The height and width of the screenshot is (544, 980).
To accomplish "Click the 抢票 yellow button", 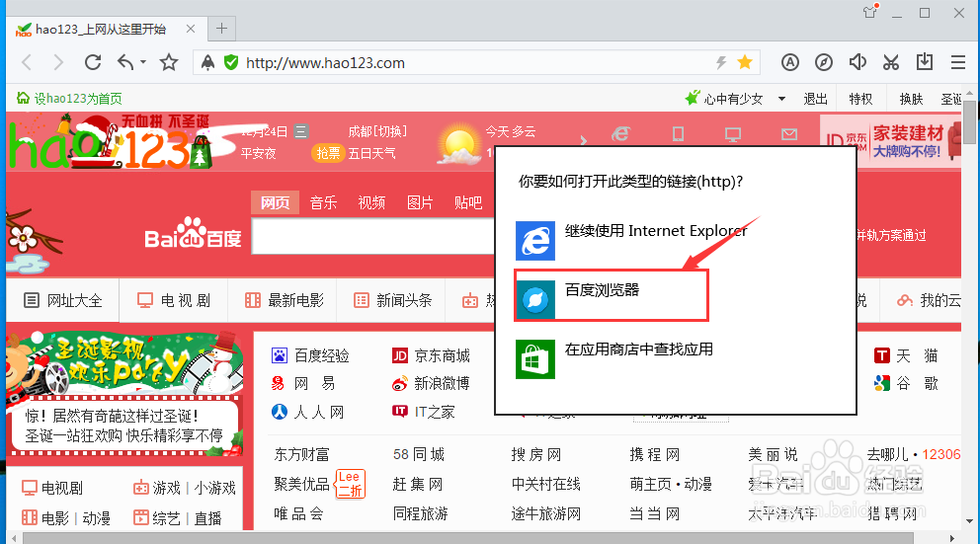I will 328,153.
